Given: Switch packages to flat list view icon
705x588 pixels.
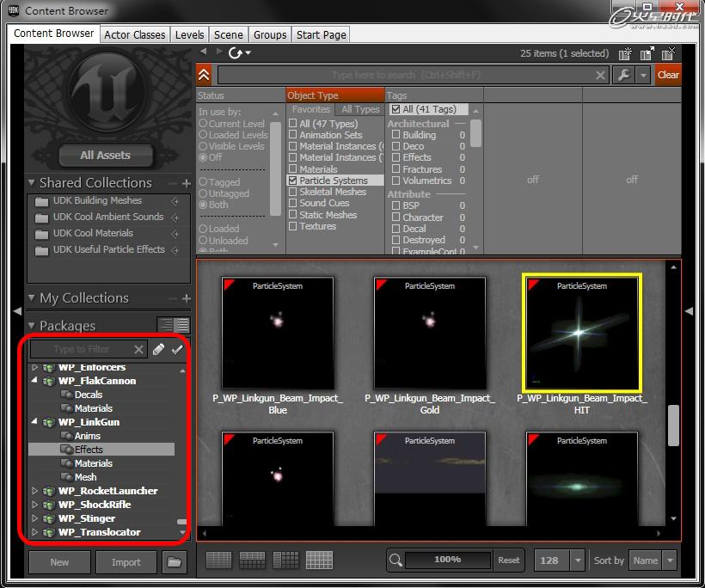Looking at the screenshot, I should (x=182, y=325).
